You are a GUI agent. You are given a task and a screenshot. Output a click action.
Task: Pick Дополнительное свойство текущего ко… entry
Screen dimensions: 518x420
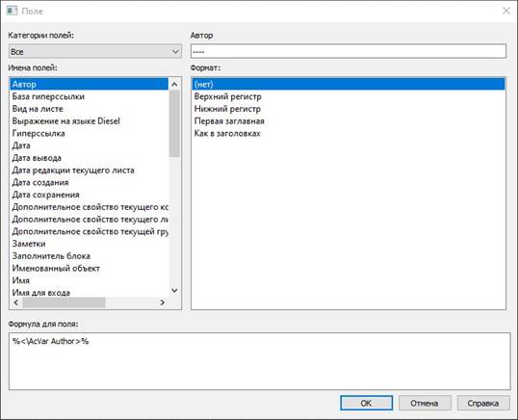point(90,207)
